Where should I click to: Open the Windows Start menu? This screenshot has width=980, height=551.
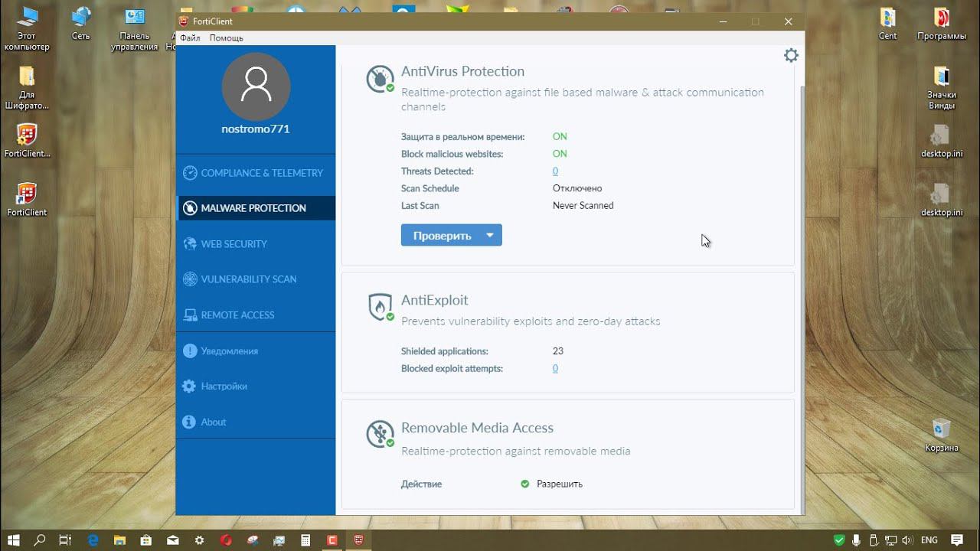coord(14,540)
